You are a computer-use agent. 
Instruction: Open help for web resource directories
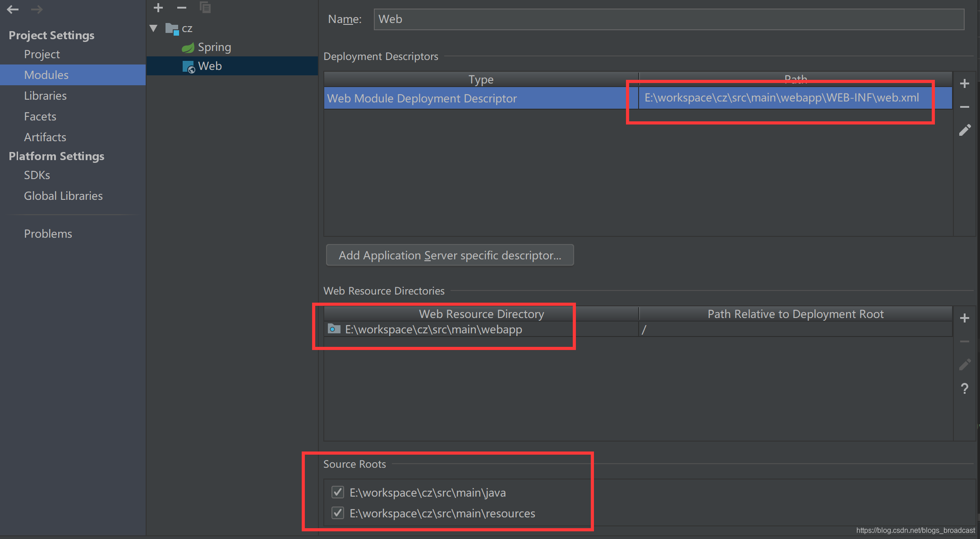tap(964, 388)
